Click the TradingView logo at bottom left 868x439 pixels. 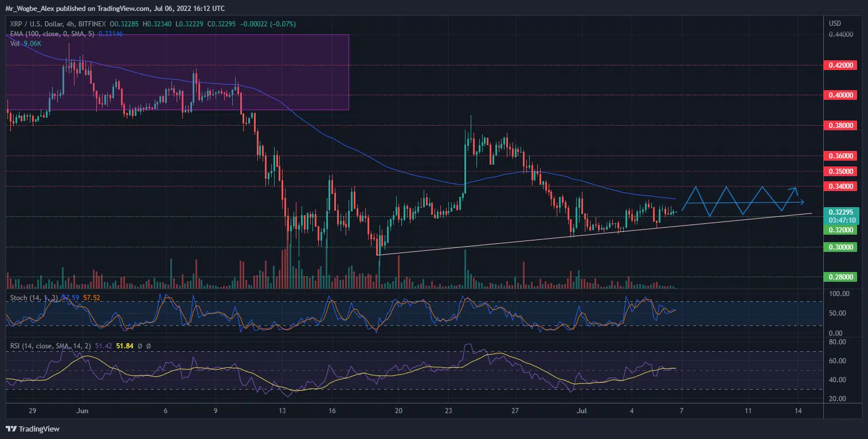click(33, 429)
